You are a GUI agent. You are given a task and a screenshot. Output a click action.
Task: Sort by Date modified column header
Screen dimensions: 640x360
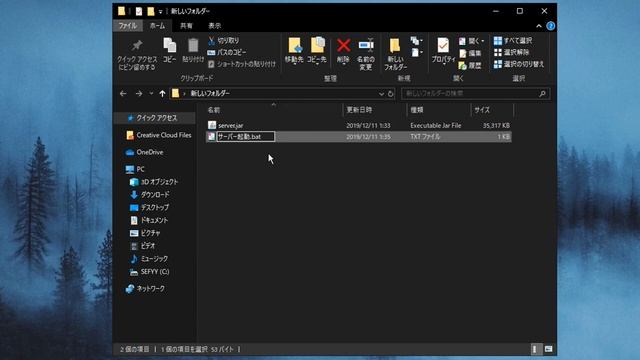374,110
